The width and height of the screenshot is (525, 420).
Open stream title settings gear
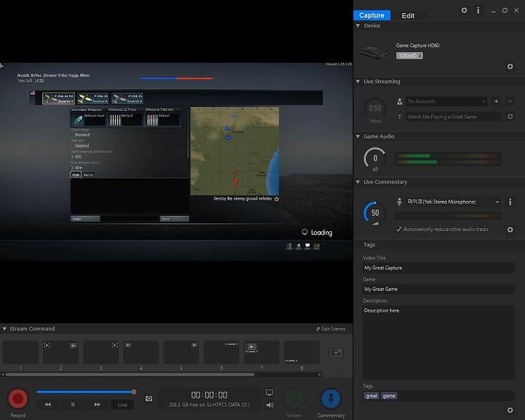coord(510,117)
